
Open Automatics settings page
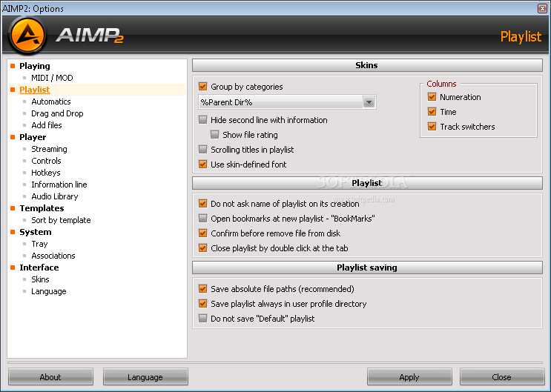[51, 102]
